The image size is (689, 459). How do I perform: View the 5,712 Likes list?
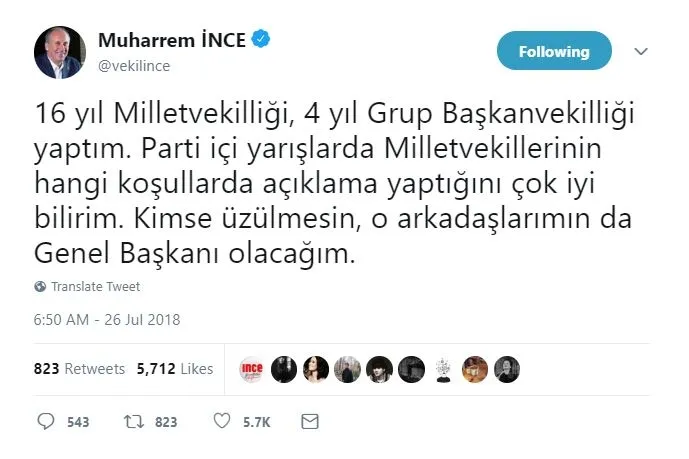pos(175,368)
